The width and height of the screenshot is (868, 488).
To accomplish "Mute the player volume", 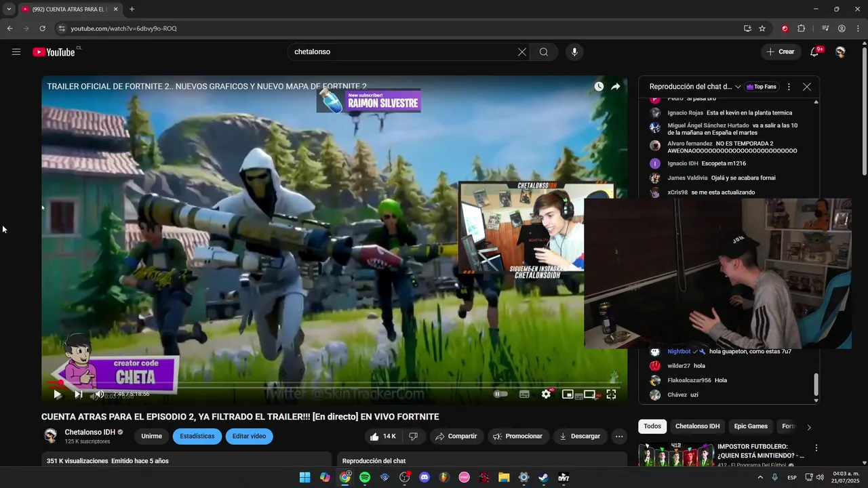I will 100,394.
